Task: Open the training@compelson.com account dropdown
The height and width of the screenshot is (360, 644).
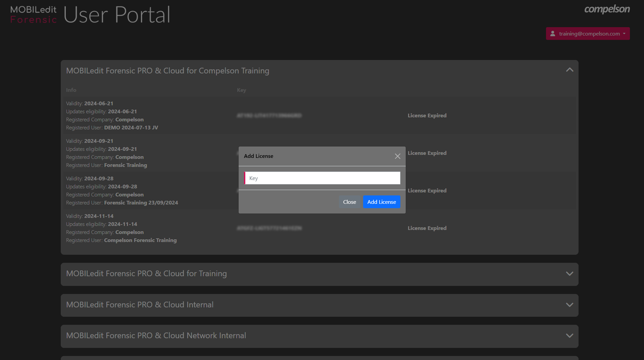Action: point(588,34)
